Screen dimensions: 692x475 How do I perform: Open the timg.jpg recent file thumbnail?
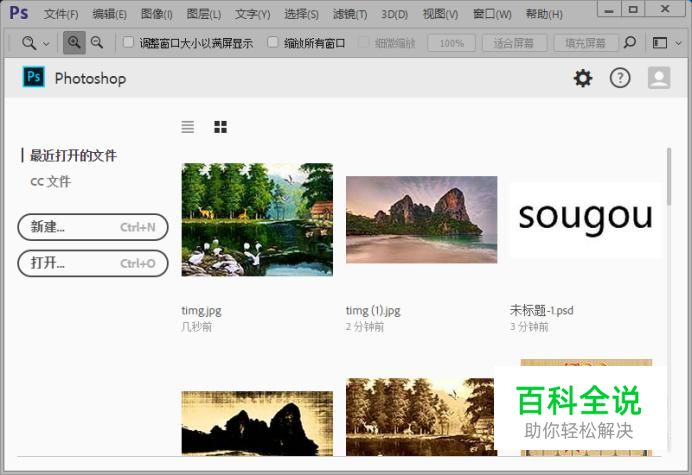point(257,219)
